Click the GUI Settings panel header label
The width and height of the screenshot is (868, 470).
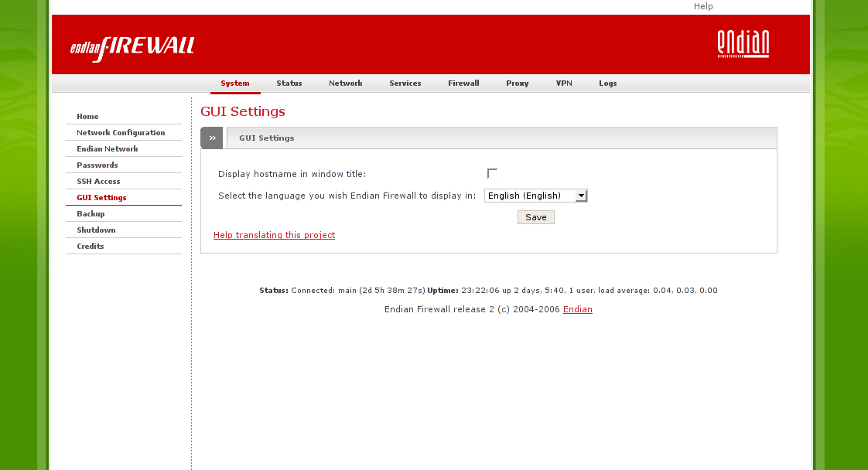point(266,138)
